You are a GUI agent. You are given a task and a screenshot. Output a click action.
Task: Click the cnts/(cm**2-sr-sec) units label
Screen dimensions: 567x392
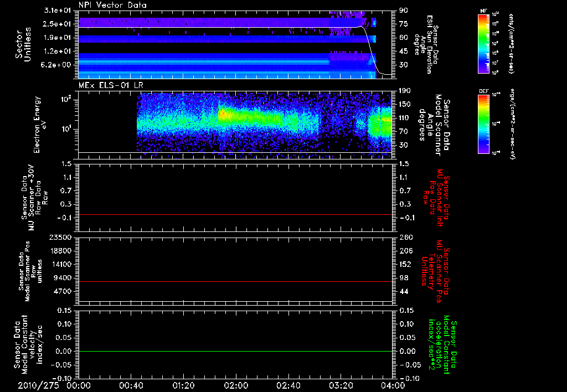point(511,43)
